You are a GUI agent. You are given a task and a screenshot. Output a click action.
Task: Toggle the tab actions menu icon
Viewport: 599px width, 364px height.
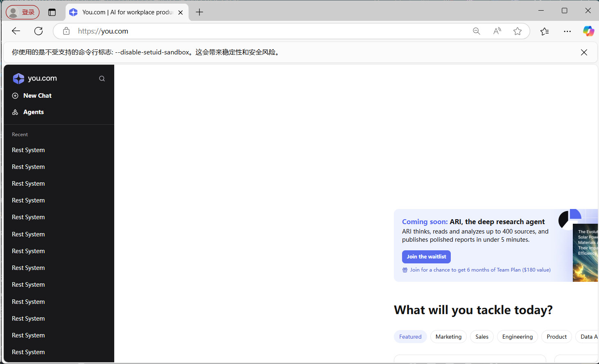52,12
